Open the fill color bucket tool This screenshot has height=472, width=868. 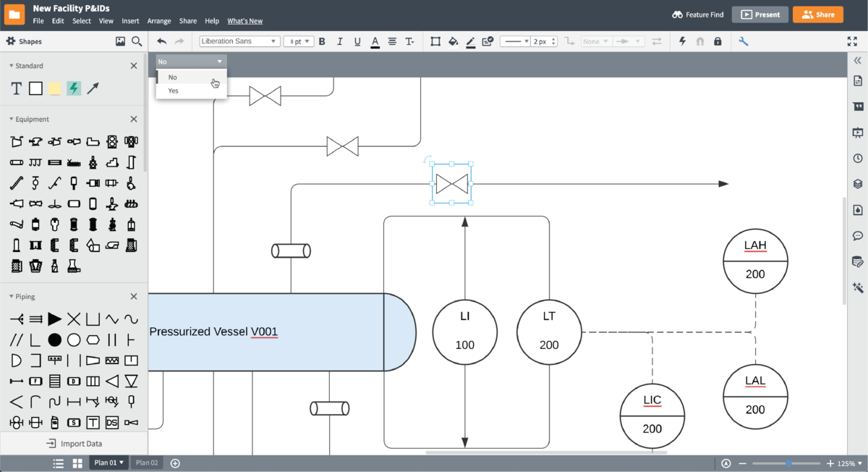coord(454,42)
